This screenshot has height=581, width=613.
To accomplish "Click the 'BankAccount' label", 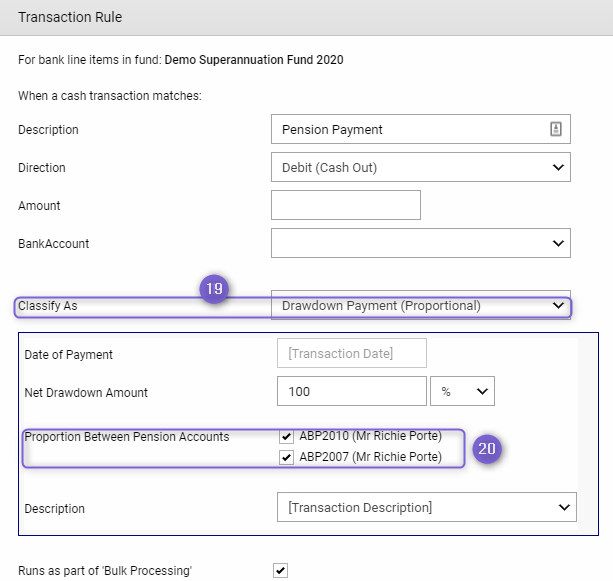I will (x=54, y=244).
